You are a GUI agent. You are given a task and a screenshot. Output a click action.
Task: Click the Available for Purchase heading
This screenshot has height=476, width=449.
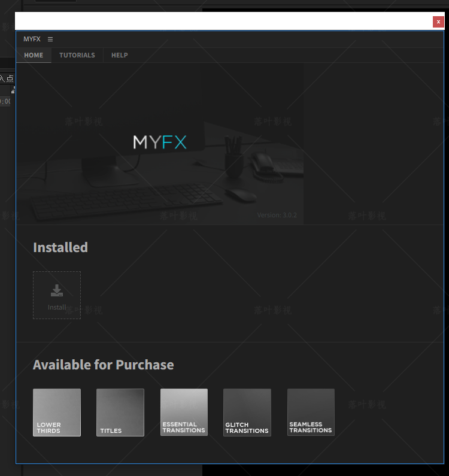coord(103,365)
